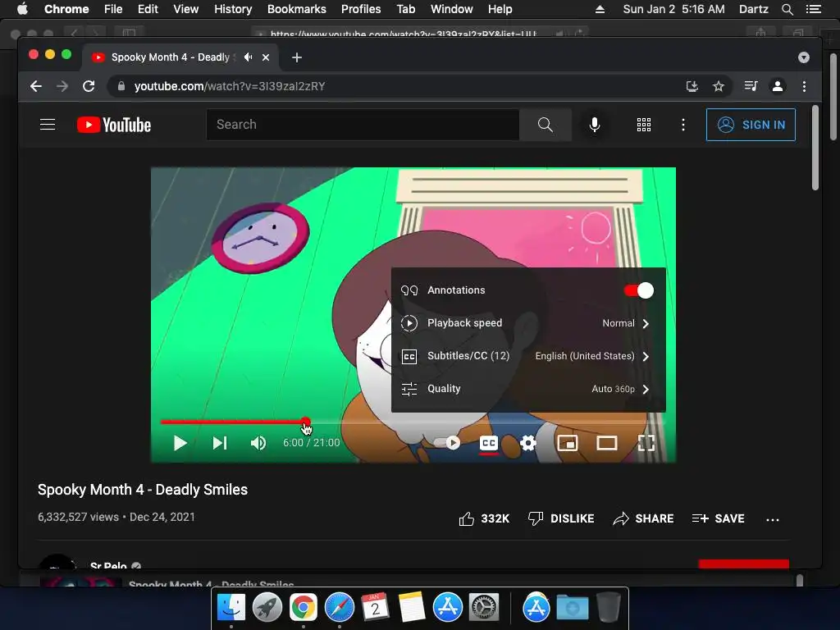
Task: Open System Preferences from the dock
Action: (484, 608)
